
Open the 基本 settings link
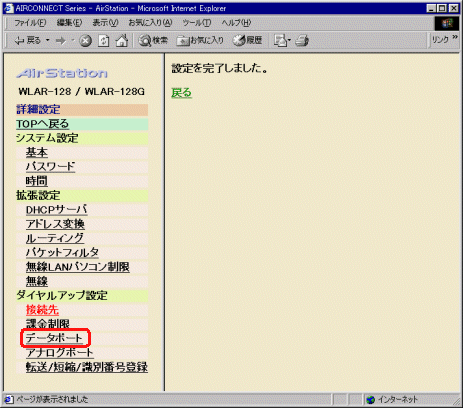click(37, 153)
